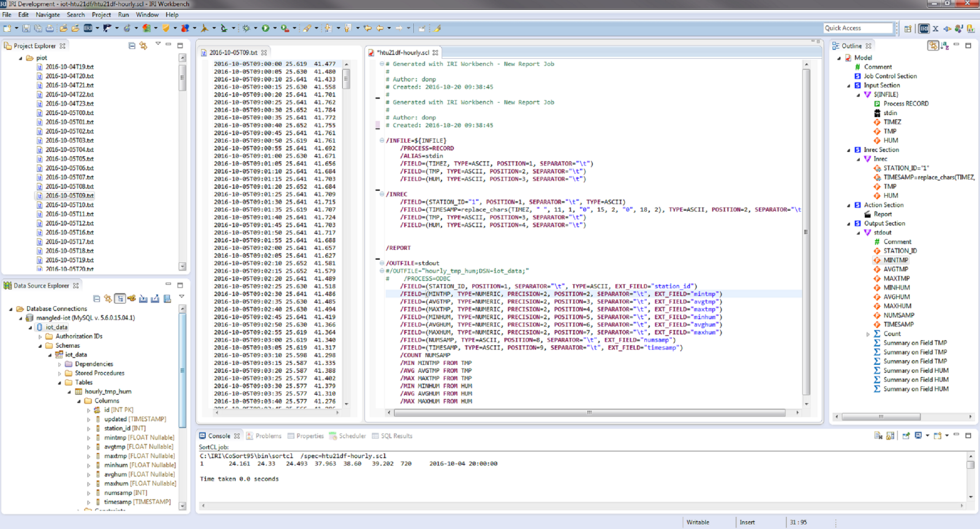Toggle Link with Editor in the Outline view

coord(933,46)
